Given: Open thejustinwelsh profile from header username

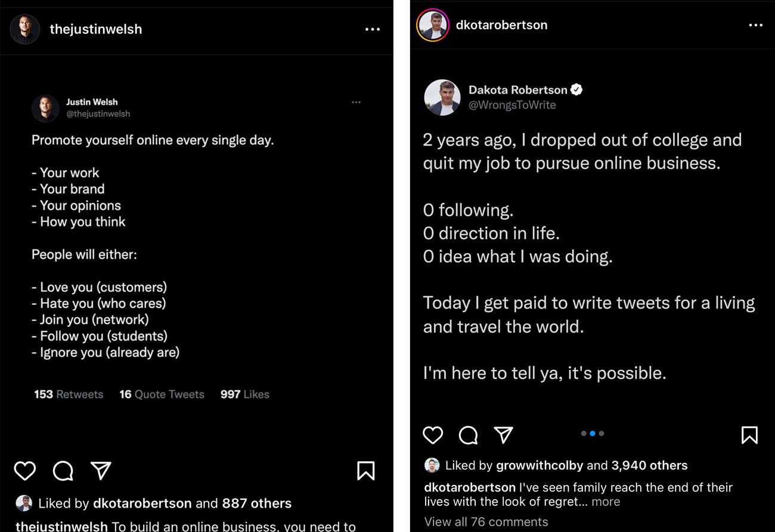Looking at the screenshot, I should [96, 29].
